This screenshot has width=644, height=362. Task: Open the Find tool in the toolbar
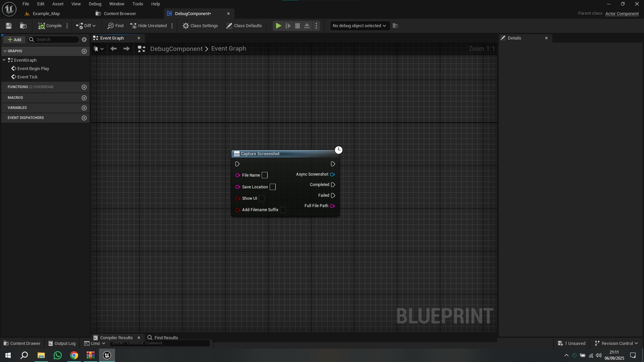tap(115, 26)
